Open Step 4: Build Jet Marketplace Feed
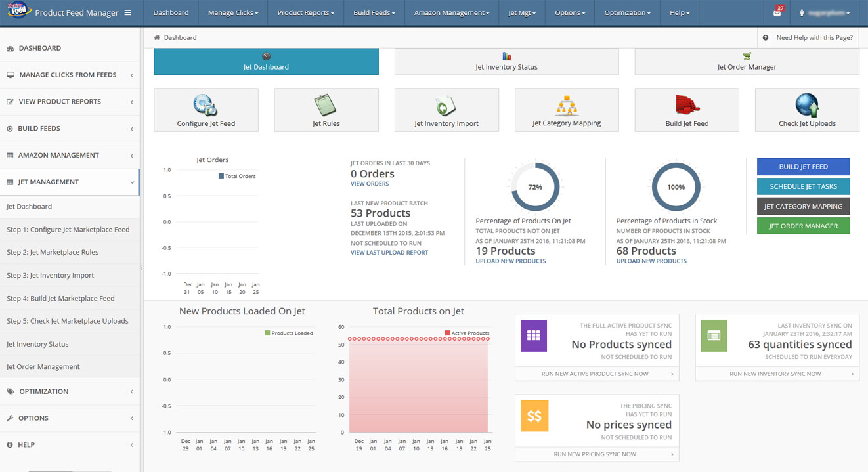 point(70,299)
